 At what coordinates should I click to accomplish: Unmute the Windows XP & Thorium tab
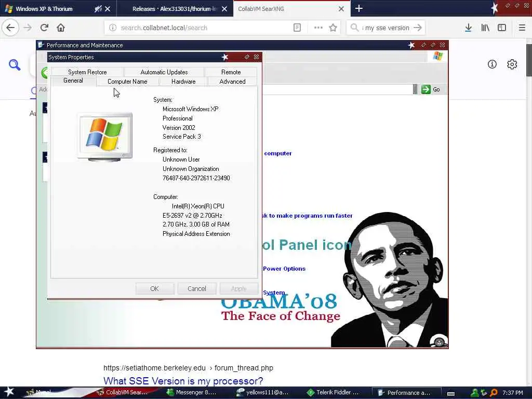(98, 9)
